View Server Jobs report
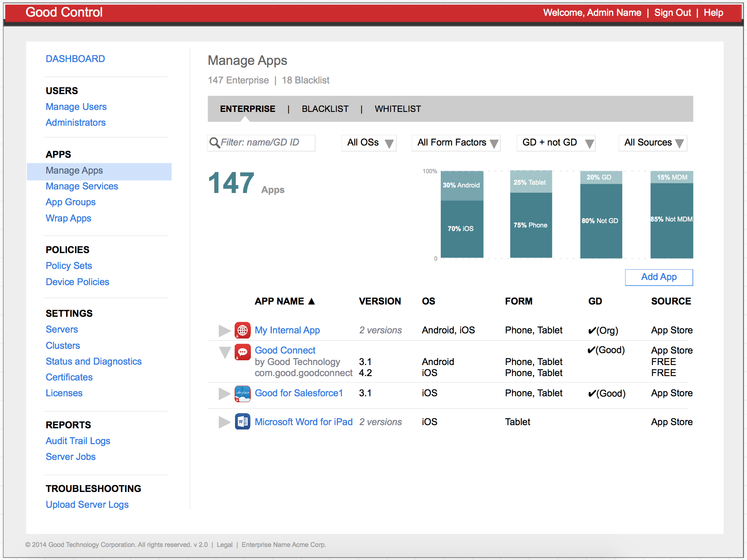The height and width of the screenshot is (560, 747). [x=71, y=457]
